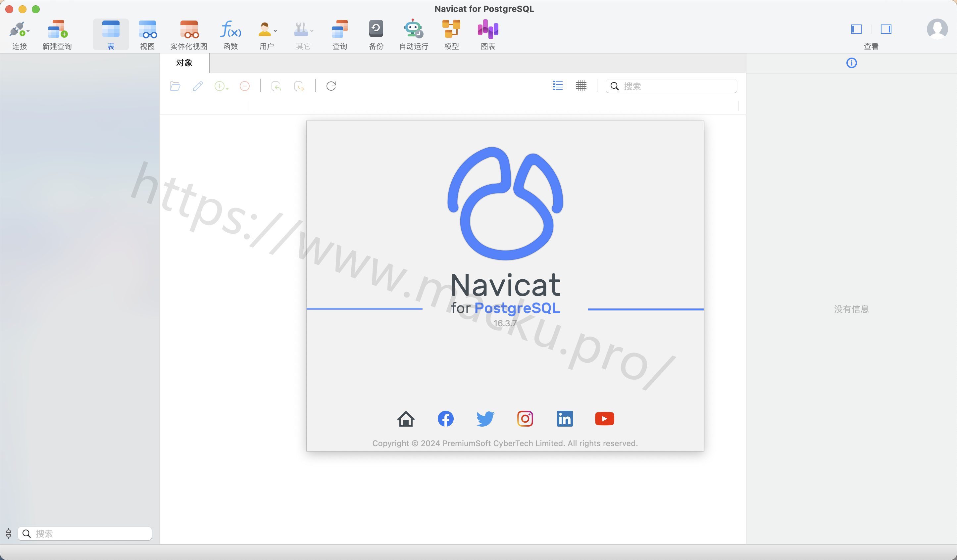This screenshot has height=560, width=957.
Task: Select the Objects (对象) tab
Action: [x=184, y=63]
